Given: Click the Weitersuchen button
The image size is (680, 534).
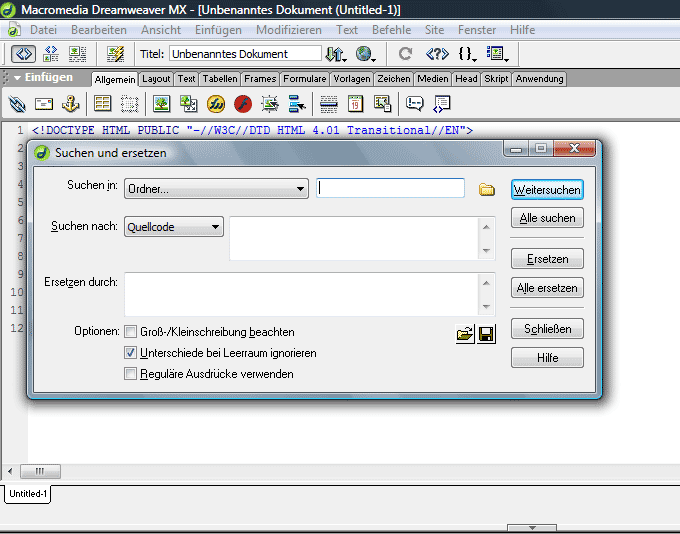Looking at the screenshot, I should (547, 190).
